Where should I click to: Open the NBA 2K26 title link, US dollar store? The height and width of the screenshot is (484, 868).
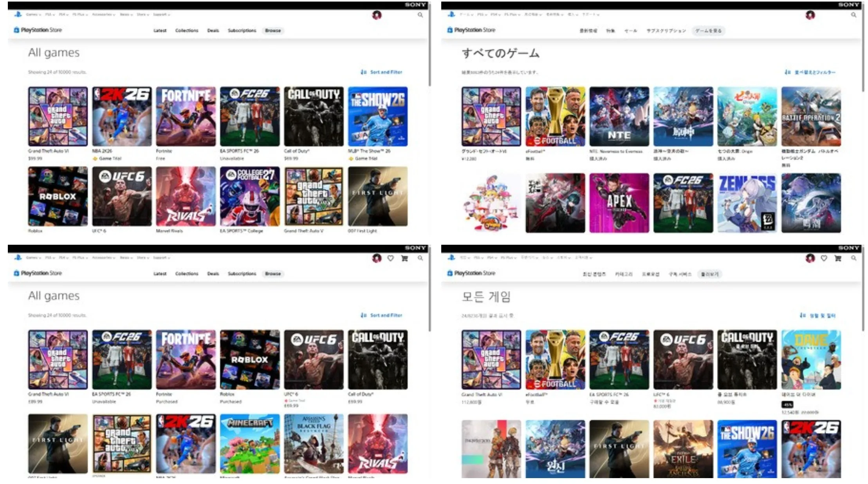point(102,151)
